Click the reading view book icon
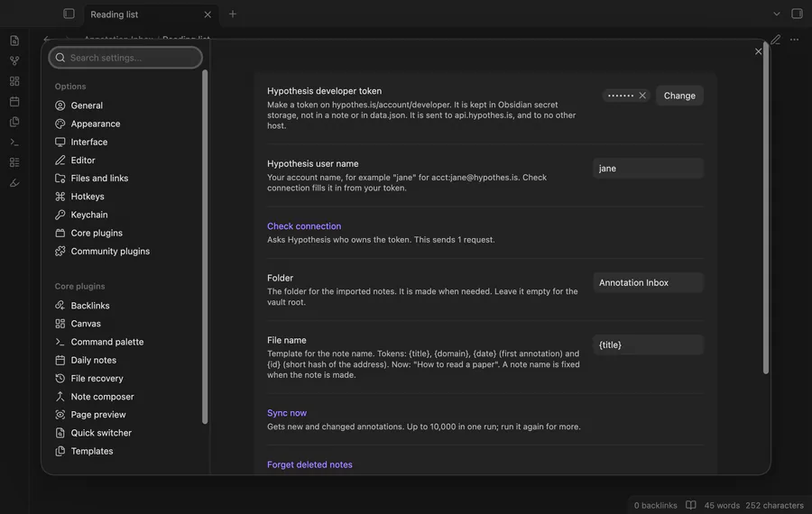 coord(690,505)
